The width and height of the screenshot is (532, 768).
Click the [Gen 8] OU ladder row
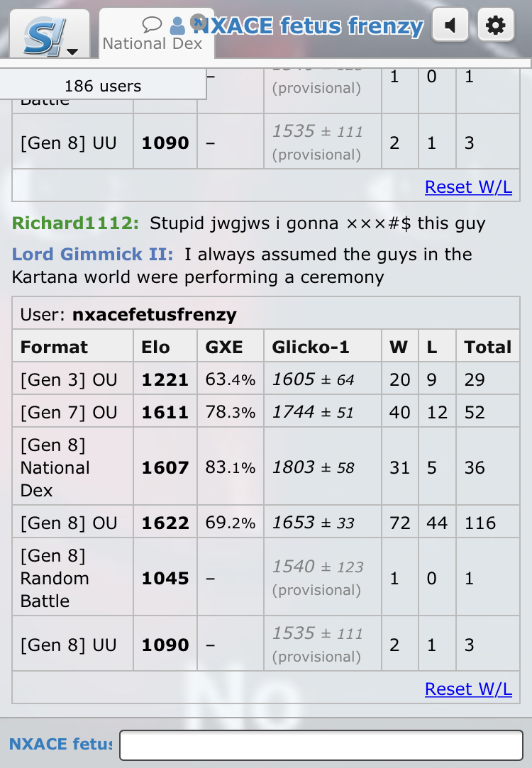69,523
